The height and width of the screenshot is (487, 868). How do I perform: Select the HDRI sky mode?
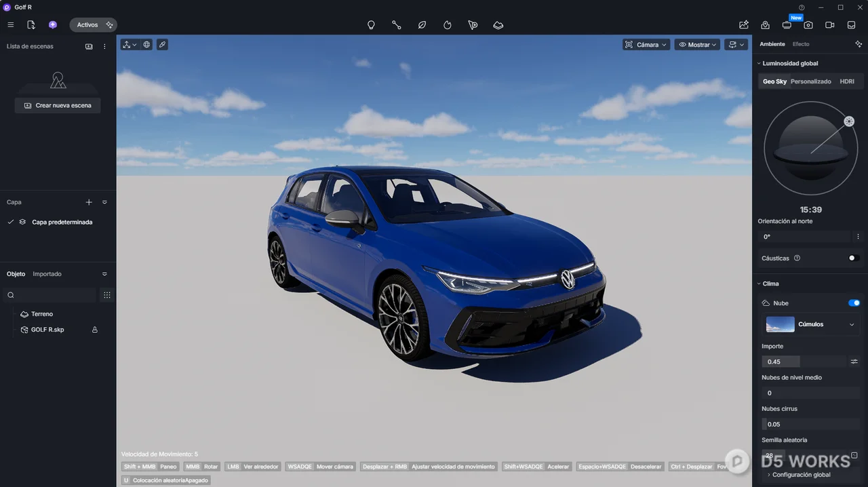coord(847,81)
